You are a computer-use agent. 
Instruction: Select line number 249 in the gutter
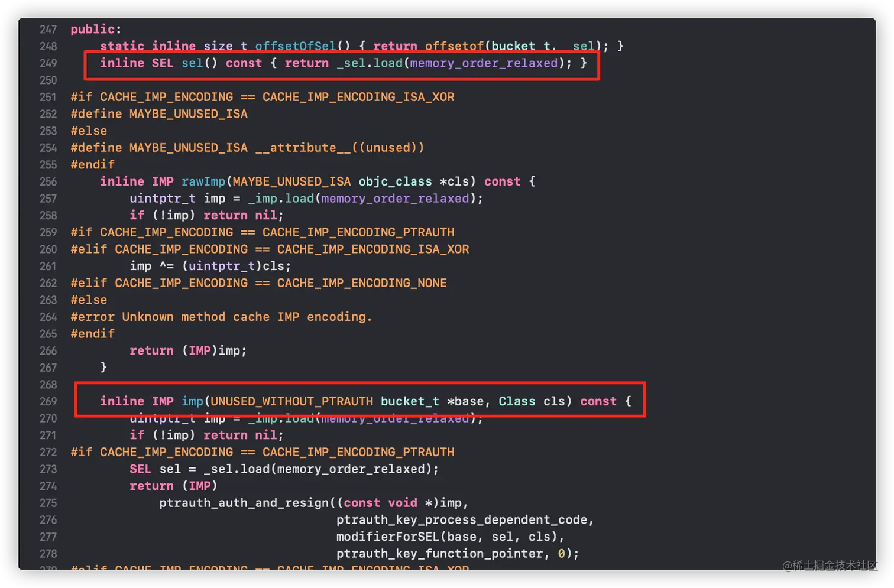click(x=48, y=63)
